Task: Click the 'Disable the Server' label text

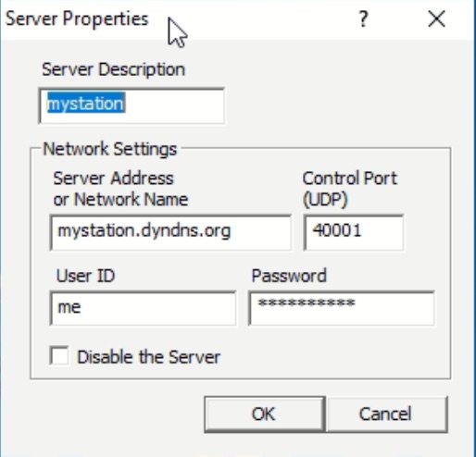Action: point(148,357)
